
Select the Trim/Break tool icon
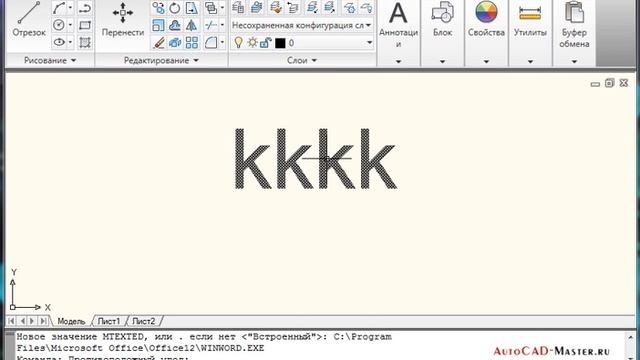(x=211, y=25)
